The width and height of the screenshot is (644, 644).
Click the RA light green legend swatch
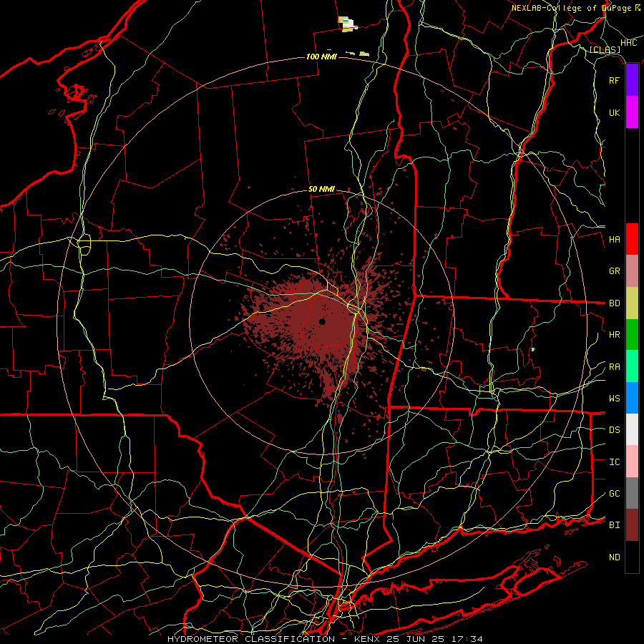point(632,366)
